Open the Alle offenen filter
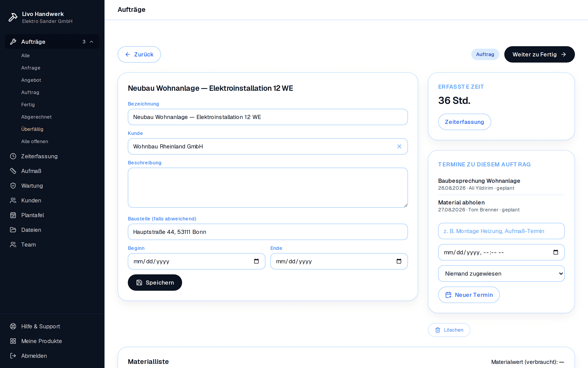The image size is (588, 368). [35, 141]
